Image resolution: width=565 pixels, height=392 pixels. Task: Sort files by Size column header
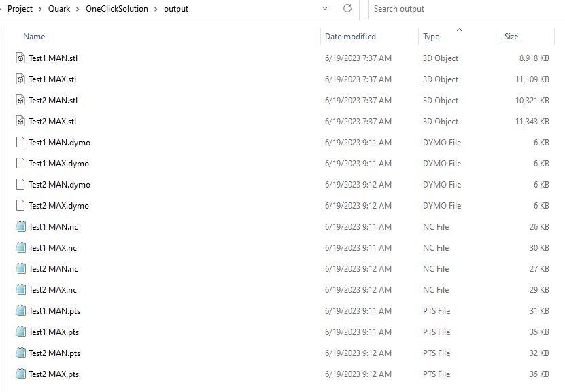click(511, 37)
